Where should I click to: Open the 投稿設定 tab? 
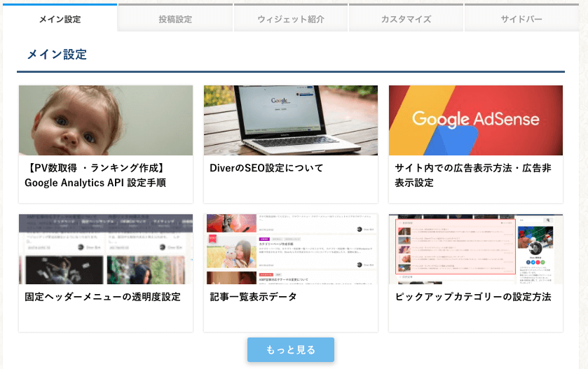tap(175, 19)
